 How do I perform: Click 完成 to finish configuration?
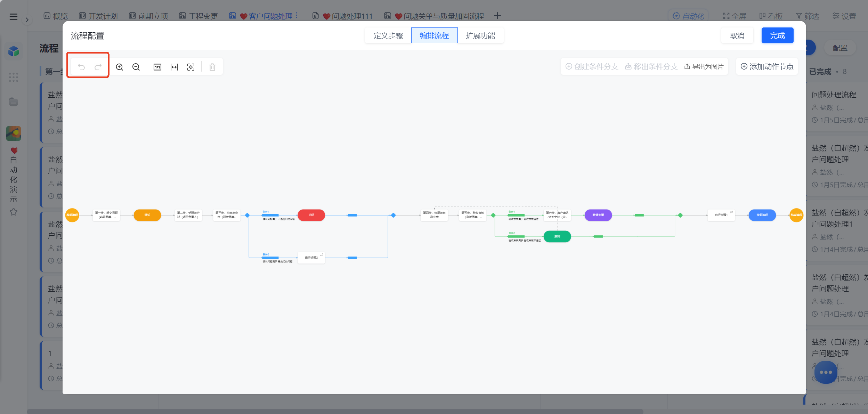[x=778, y=35]
